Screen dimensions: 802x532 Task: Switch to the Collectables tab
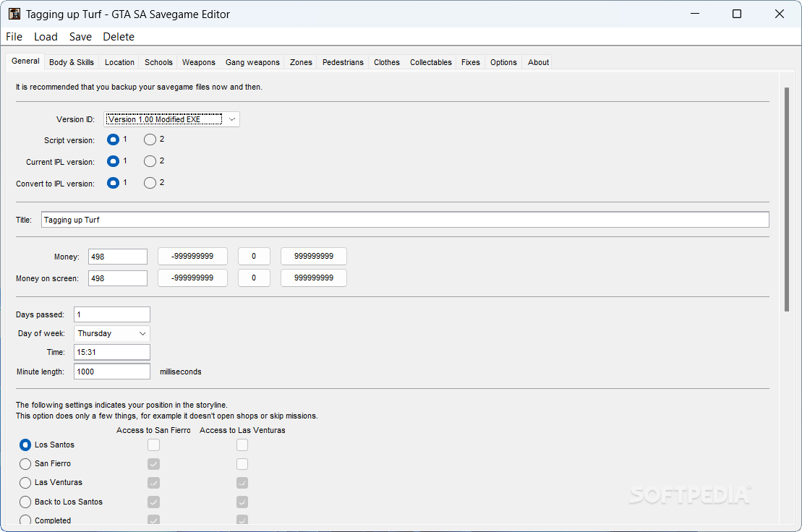pos(431,62)
